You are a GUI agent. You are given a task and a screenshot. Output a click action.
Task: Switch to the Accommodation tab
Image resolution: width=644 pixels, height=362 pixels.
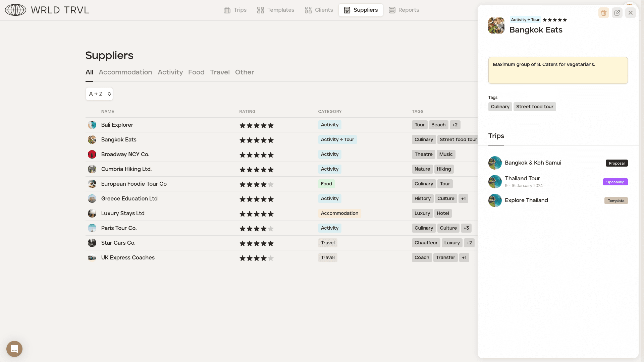[125, 72]
